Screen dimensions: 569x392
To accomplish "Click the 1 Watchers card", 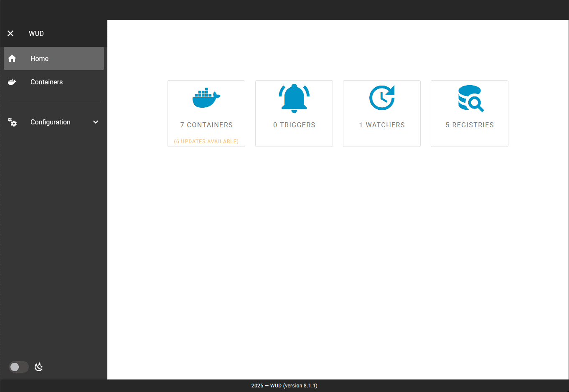I will coord(381,114).
